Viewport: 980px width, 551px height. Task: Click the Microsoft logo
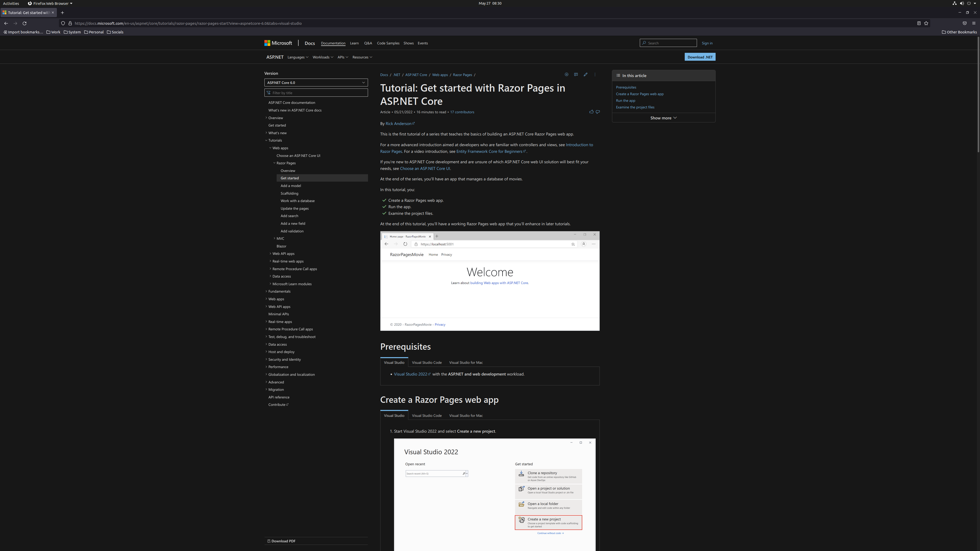(x=278, y=43)
